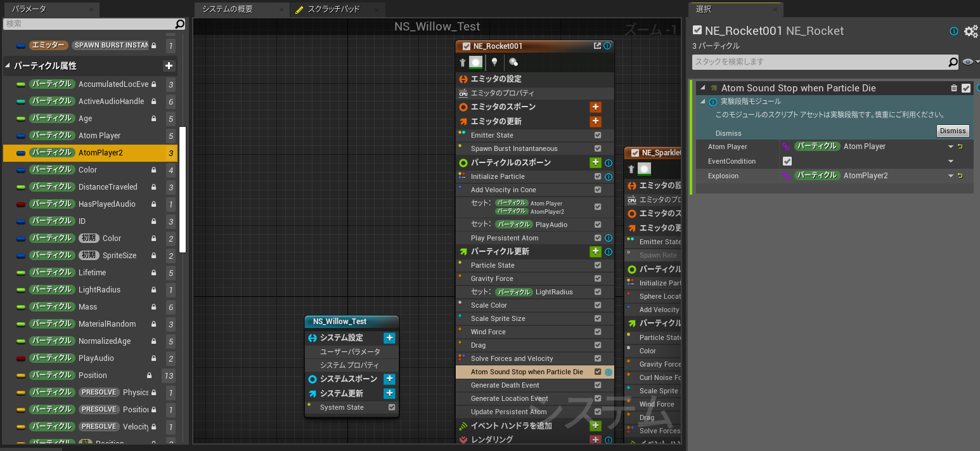
Task: Click the sprite renderer icon in NE_Rocket001
Action: point(476,62)
